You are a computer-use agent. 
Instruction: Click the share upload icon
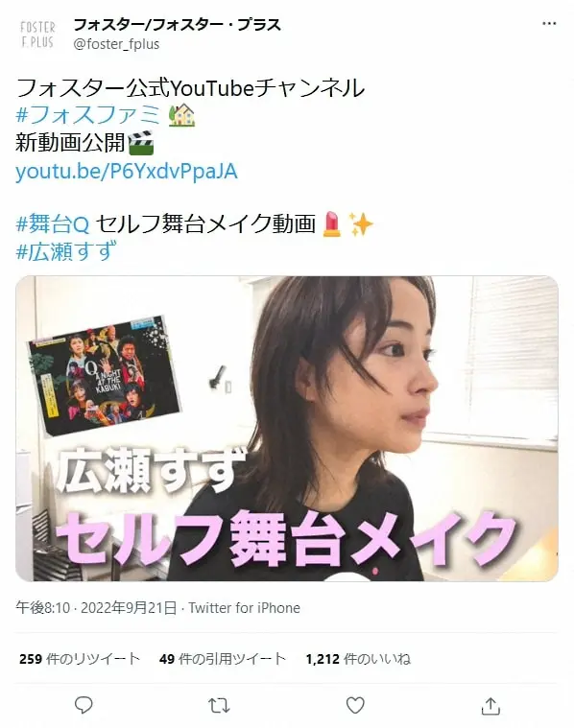pyautogui.click(x=490, y=705)
